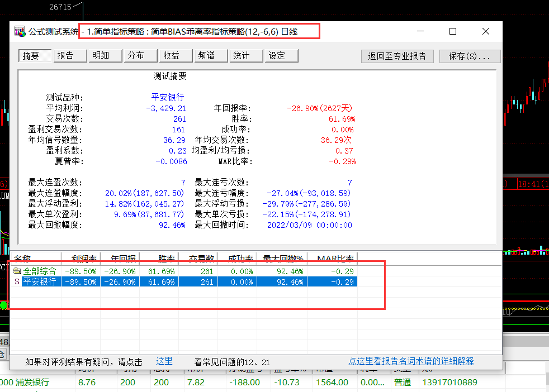The height and width of the screenshot is (392, 549).
Task: Select the 全部综合 row
Action: click(184, 271)
